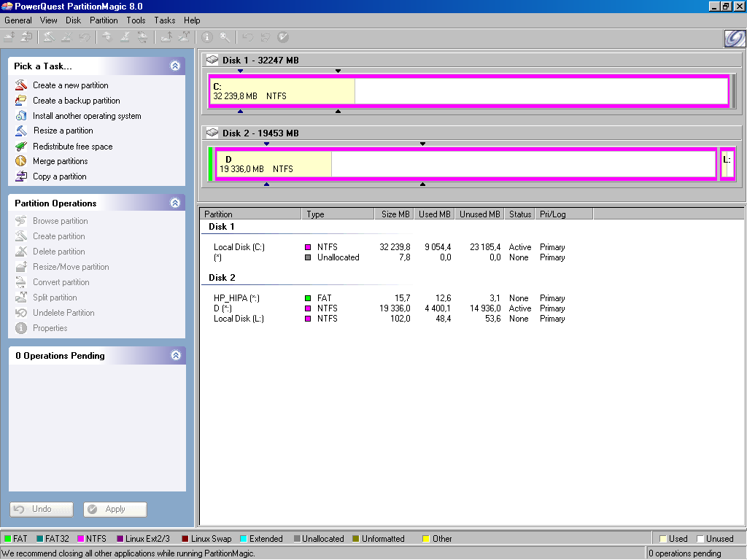Click Browse partition in Partition Operations

[60, 221]
